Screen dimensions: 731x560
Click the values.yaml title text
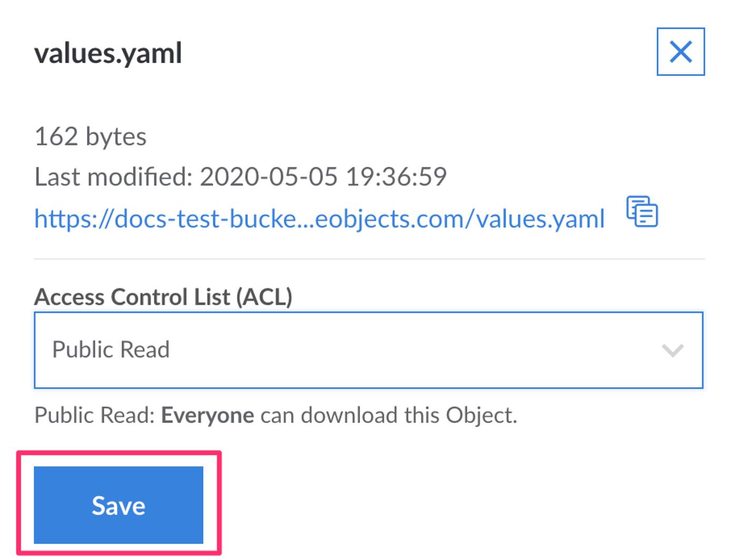[108, 52]
